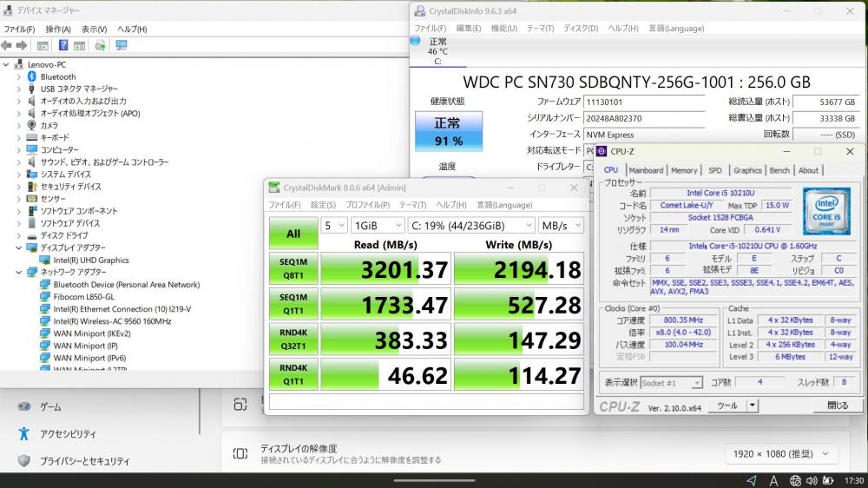Image resolution: width=868 pixels, height=488 pixels.
Task: Click the help icon in Device Manager toolbar
Action: pyautogui.click(x=63, y=45)
